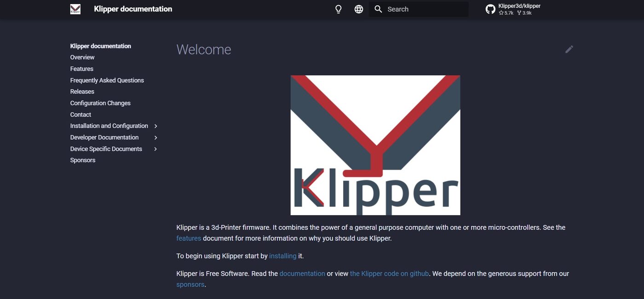Expand Device Specific Documents chevron
This screenshot has height=299, width=644.
click(x=156, y=149)
